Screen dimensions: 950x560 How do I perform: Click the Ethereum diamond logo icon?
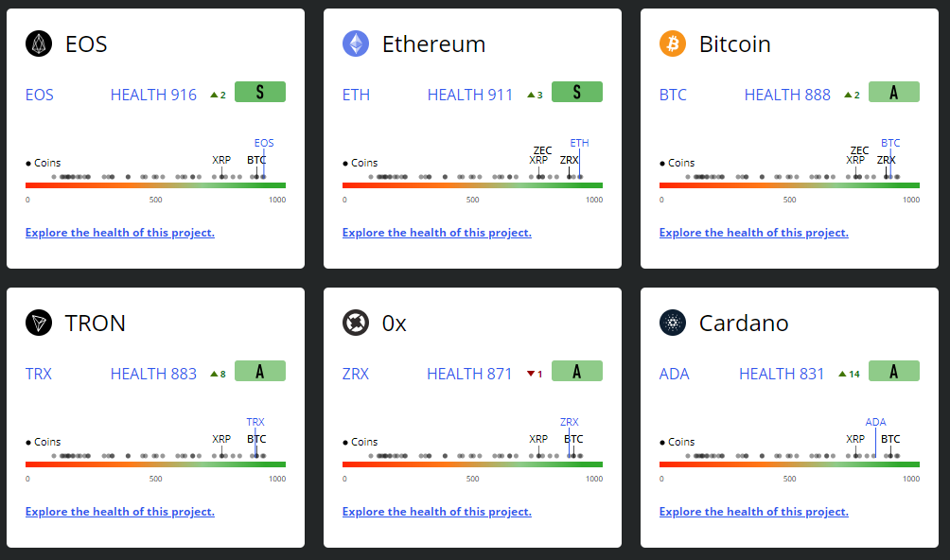tap(354, 44)
